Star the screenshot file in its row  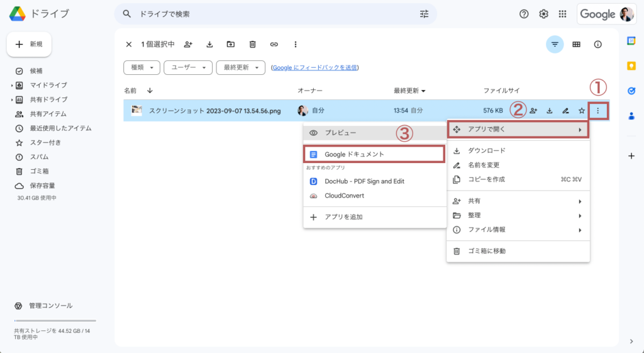(582, 111)
